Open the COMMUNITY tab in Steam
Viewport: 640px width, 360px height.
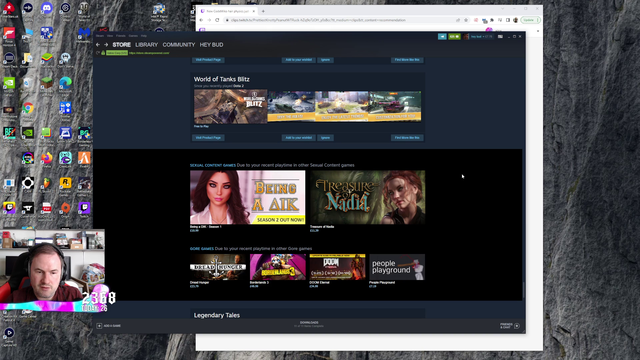pyautogui.click(x=179, y=44)
